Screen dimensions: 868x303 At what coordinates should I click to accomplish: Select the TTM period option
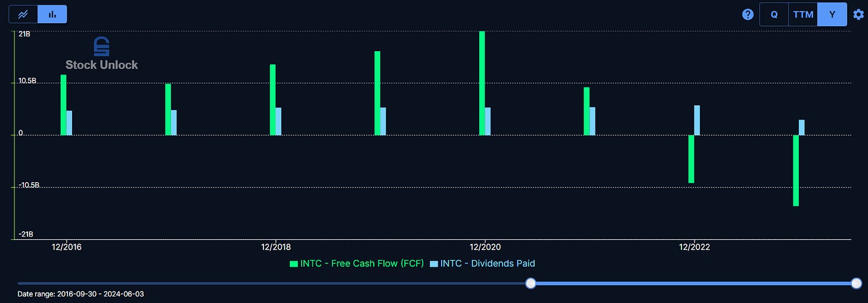pos(803,14)
